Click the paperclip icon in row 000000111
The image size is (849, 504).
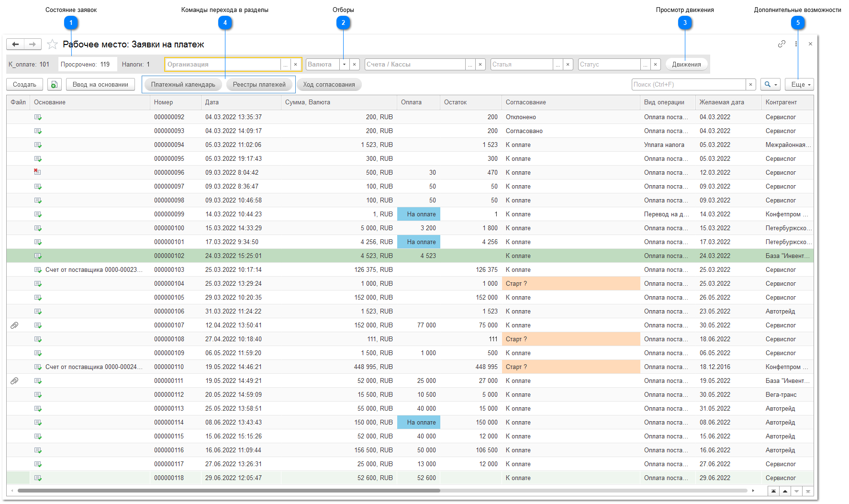[x=14, y=381]
